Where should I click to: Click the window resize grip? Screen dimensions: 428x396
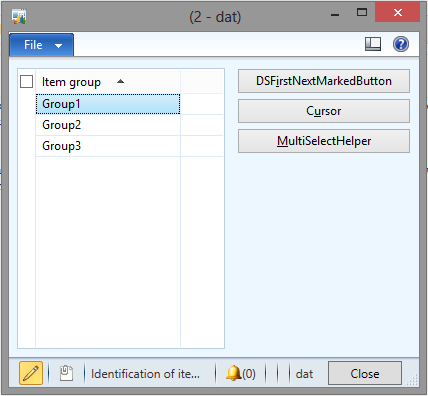point(413,380)
